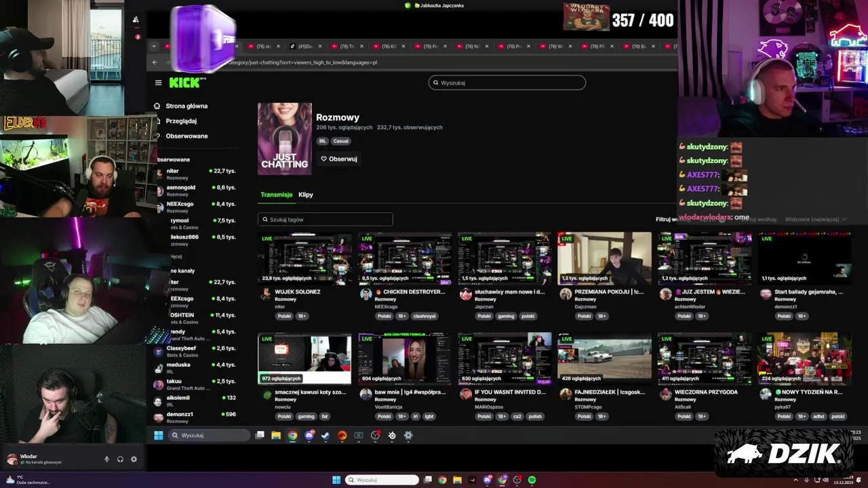Open the weather widget on taskbar
This screenshot has width=868, height=488.
pos(27,480)
